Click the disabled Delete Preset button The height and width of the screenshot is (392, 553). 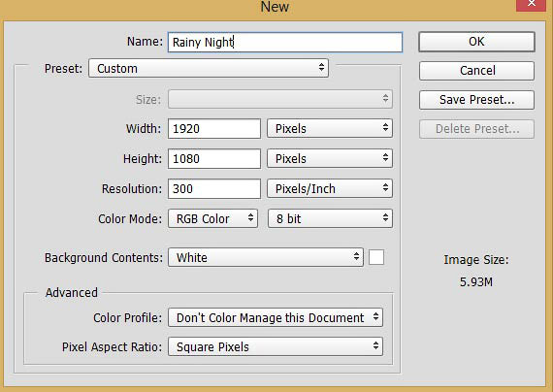pyautogui.click(x=476, y=129)
